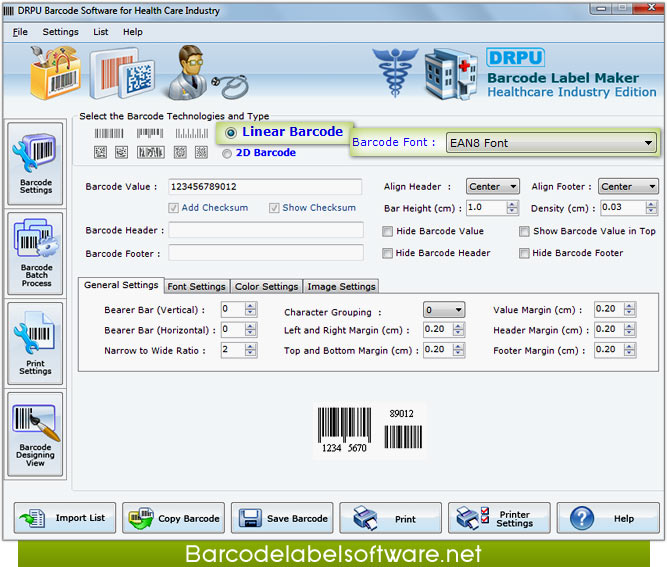Click the hospital building icon

point(451,74)
